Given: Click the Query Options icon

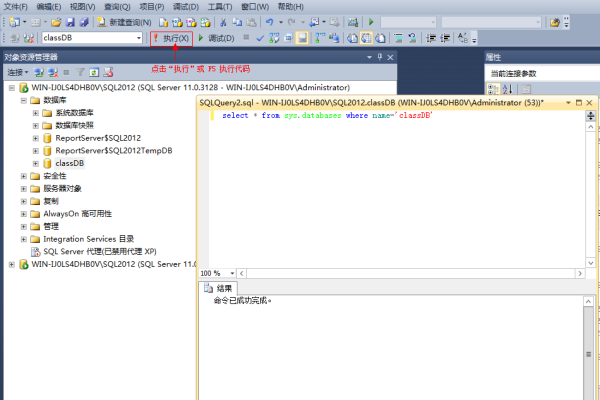Looking at the screenshot, I should coord(288,38).
